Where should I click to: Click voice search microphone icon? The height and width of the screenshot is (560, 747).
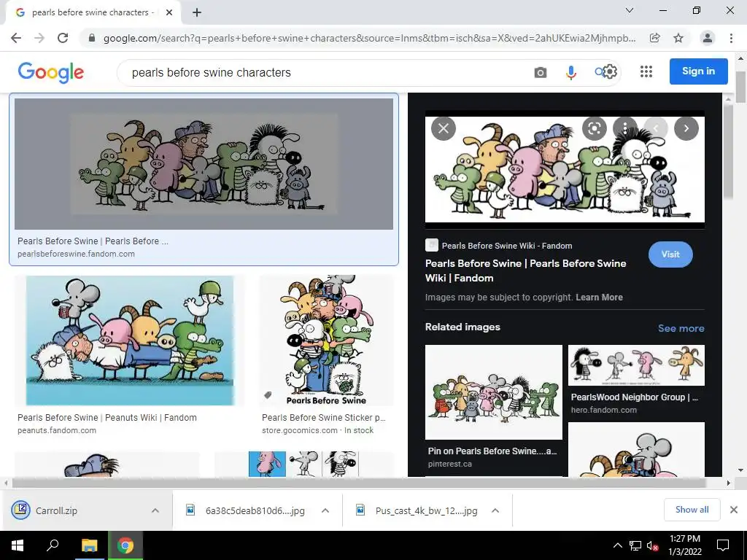point(570,72)
